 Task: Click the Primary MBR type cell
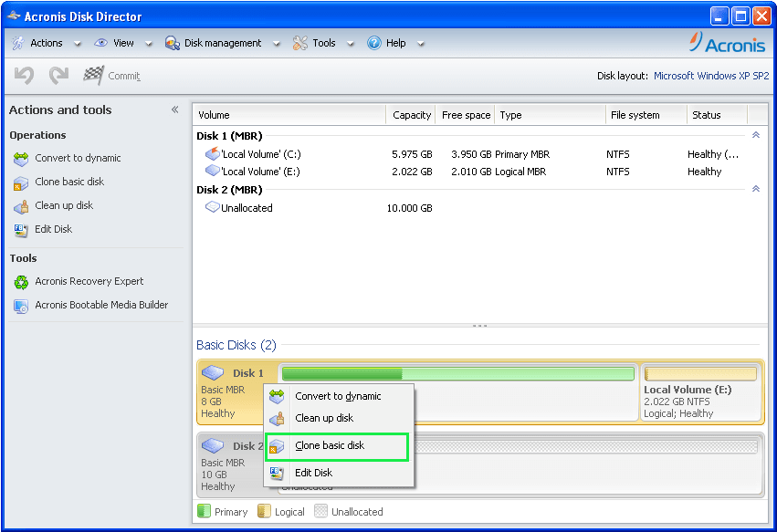coord(522,154)
